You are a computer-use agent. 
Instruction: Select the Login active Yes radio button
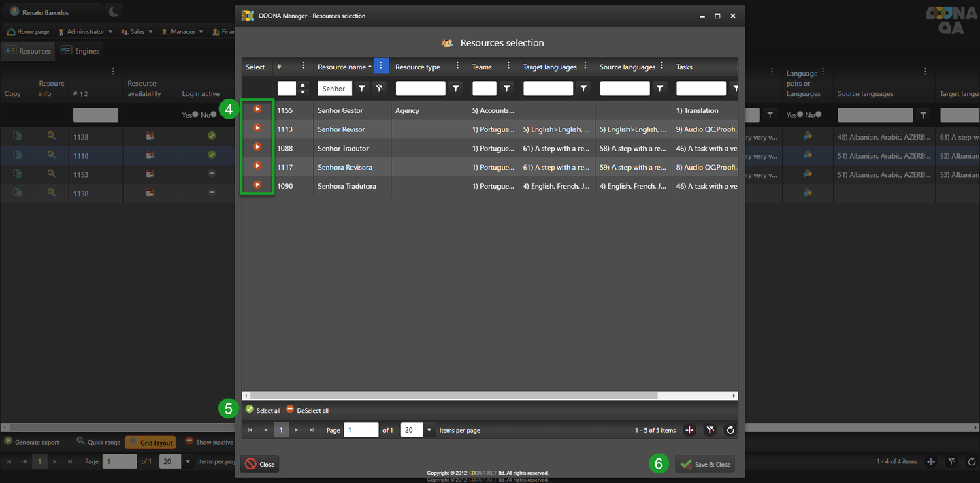(x=195, y=115)
